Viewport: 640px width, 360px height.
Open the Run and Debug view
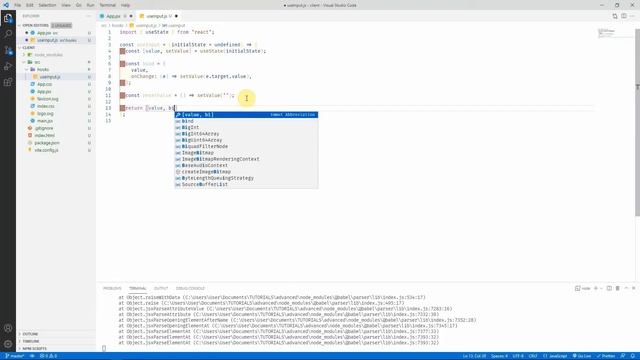point(8,66)
